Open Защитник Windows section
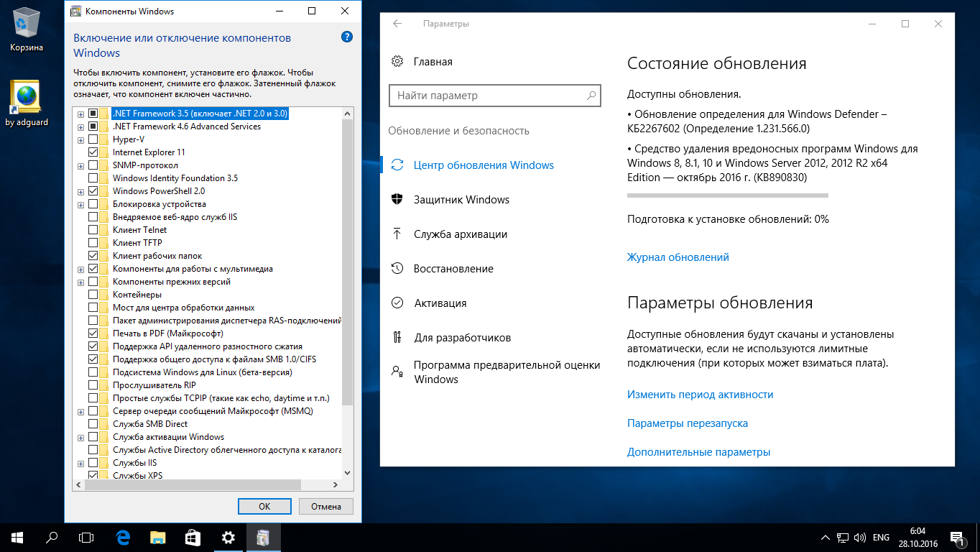 click(461, 200)
